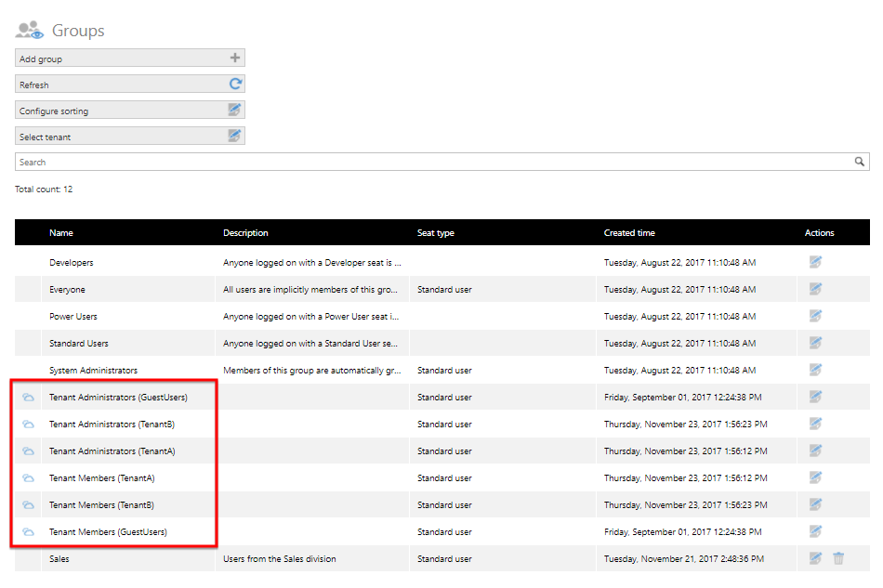Sort by Name column header
883x588 pixels.
(x=60, y=232)
